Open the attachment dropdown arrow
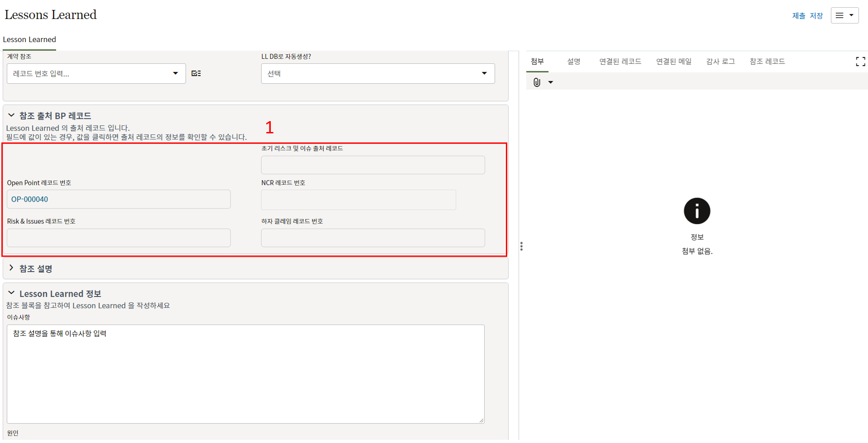The width and height of the screenshot is (868, 443). [551, 82]
